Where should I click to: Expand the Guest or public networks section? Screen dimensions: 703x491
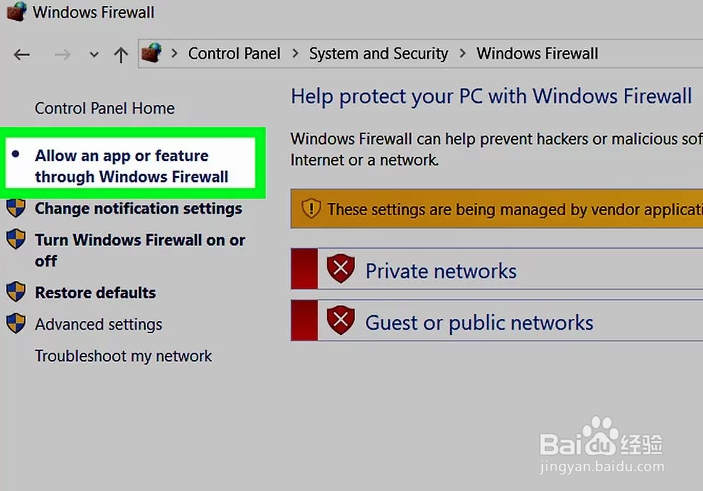(479, 323)
